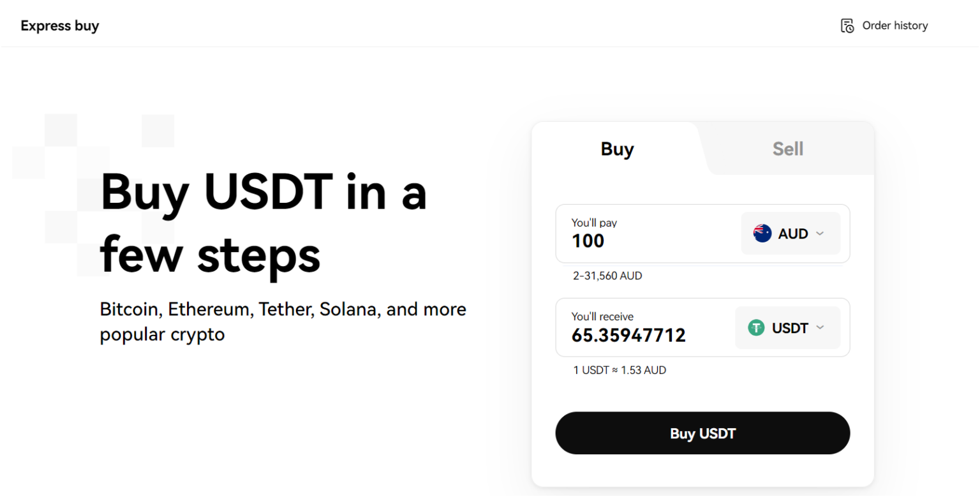
Task: Click the green Tether coin icon
Action: pyautogui.click(x=757, y=328)
